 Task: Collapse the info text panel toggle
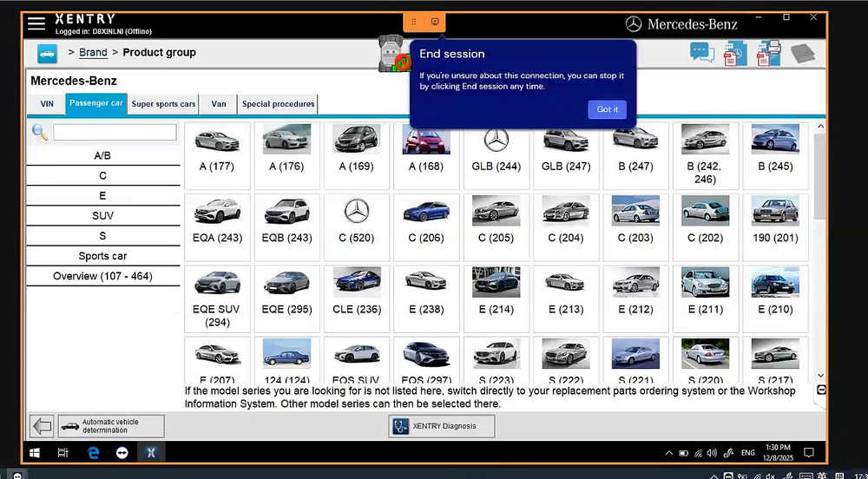click(821, 390)
